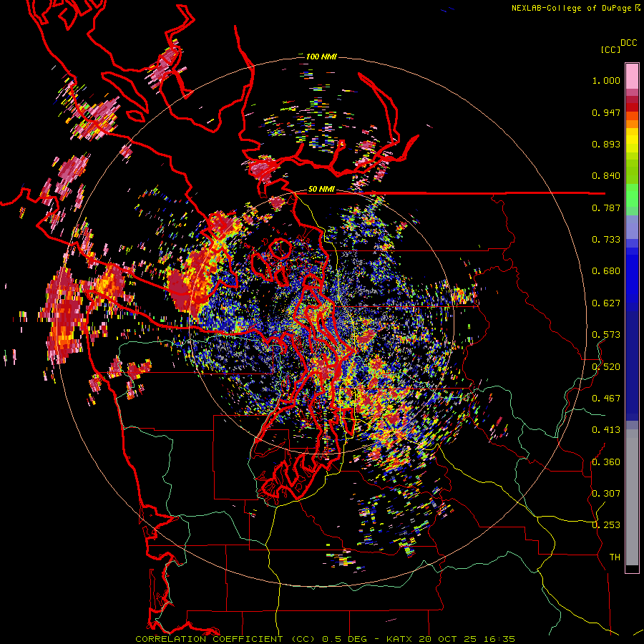The width and height of the screenshot is (644, 644).
Task: Click the 0.893 value on the color scale
Action: (x=606, y=144)
